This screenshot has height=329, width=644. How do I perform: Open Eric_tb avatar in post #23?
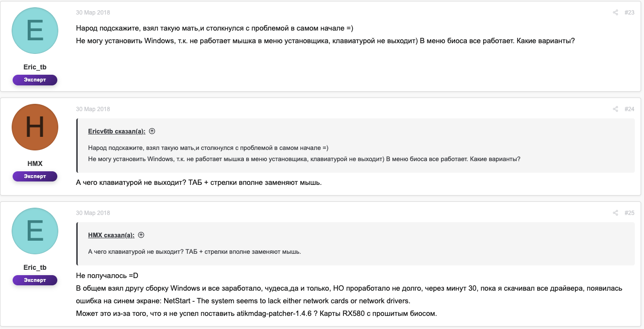tap(35, 31)
